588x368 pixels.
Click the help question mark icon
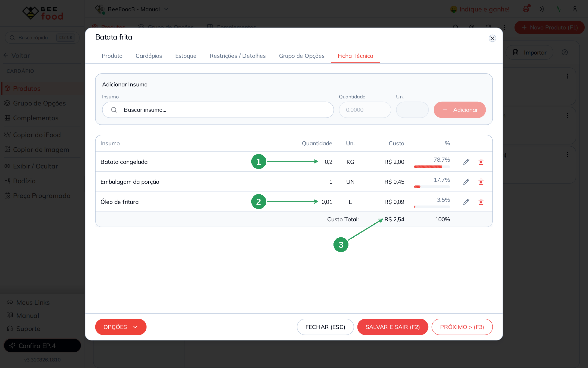tap(565, 52)
